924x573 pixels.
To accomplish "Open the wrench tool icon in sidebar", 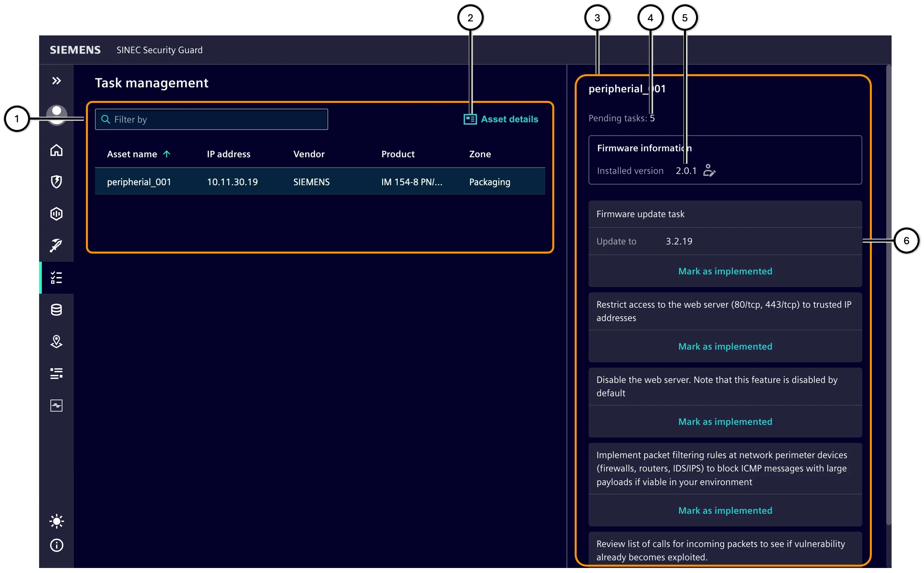I will click(x=56, y=246).
